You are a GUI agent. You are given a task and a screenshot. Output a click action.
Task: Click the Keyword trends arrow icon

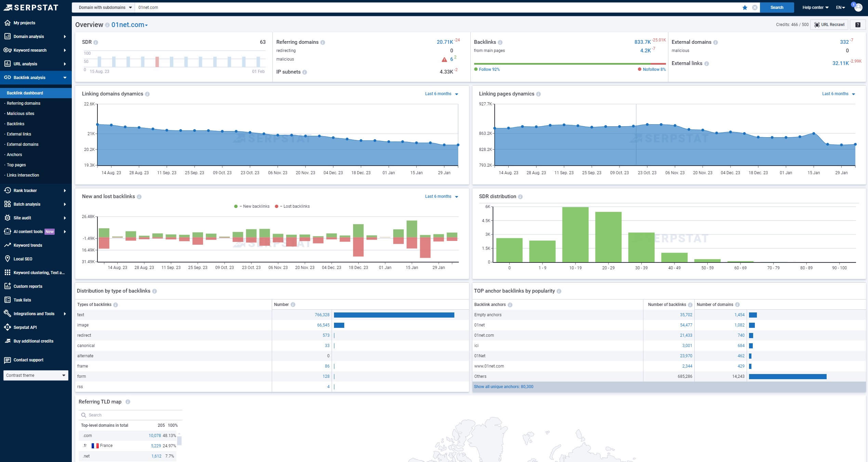(7, 245)
